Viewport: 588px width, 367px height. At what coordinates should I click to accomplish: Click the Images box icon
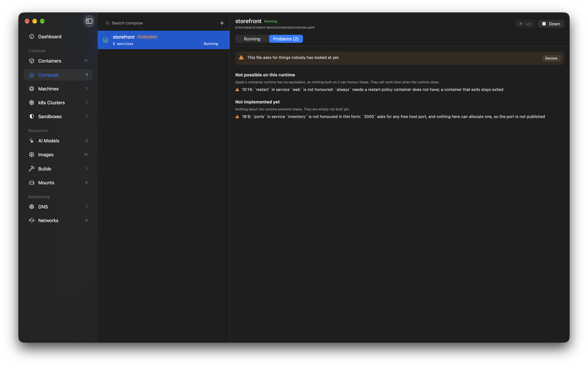[32, 155]
